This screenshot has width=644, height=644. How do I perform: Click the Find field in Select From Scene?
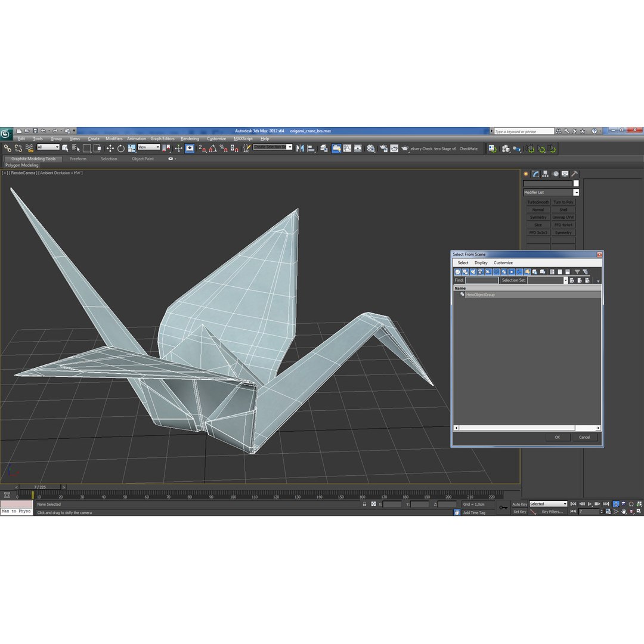[482, 280]
